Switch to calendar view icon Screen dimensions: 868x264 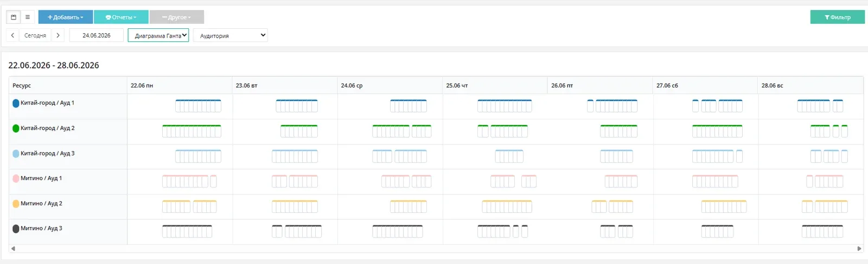pyautogui.click(x=14, y=17)
